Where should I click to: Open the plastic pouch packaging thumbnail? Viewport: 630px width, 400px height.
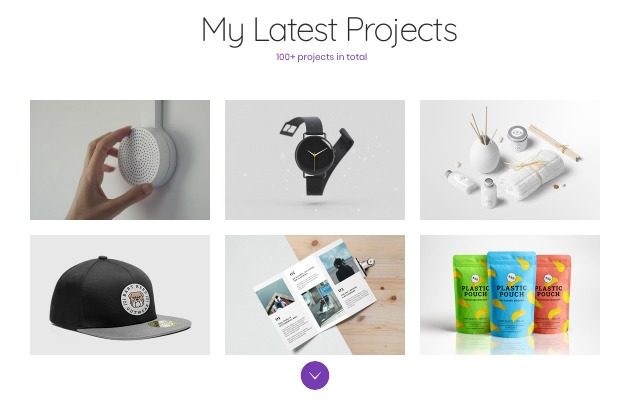[x=510, y=295]
